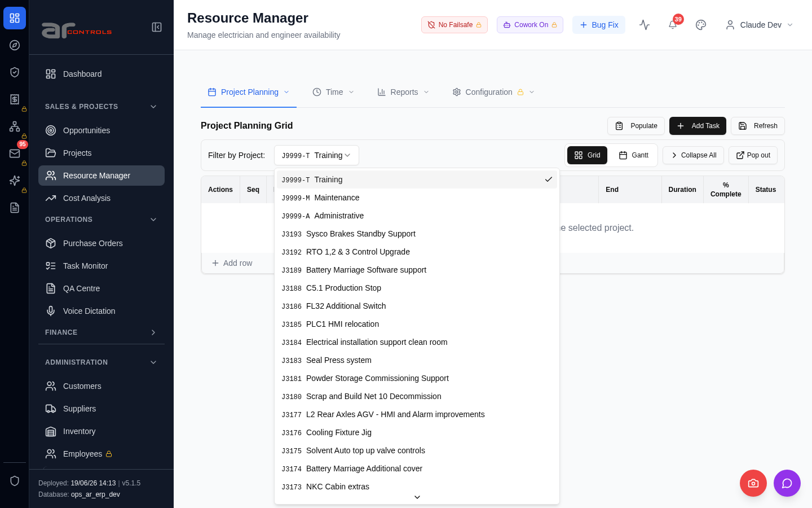Open the theme palette icon
The width and height of the screenshot is (812, 508).
tap(701, 25)
